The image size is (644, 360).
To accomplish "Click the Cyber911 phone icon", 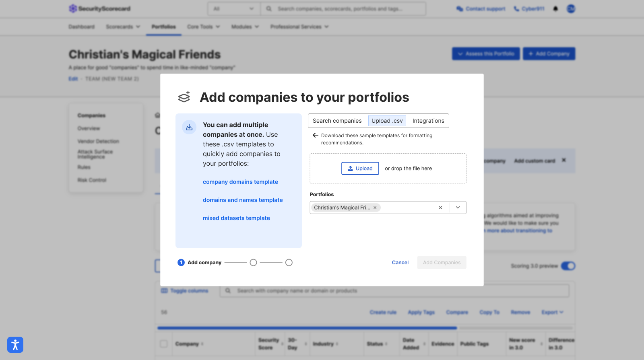I will tap(516, 9).
